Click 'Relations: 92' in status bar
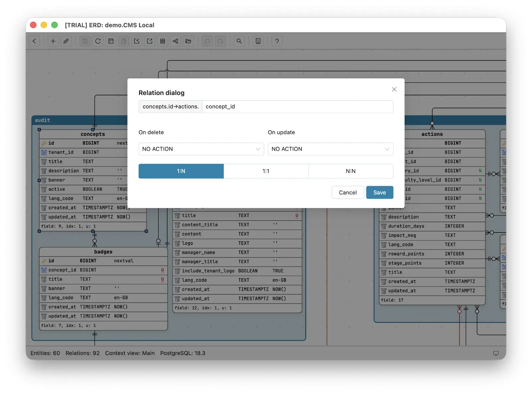 82,353
